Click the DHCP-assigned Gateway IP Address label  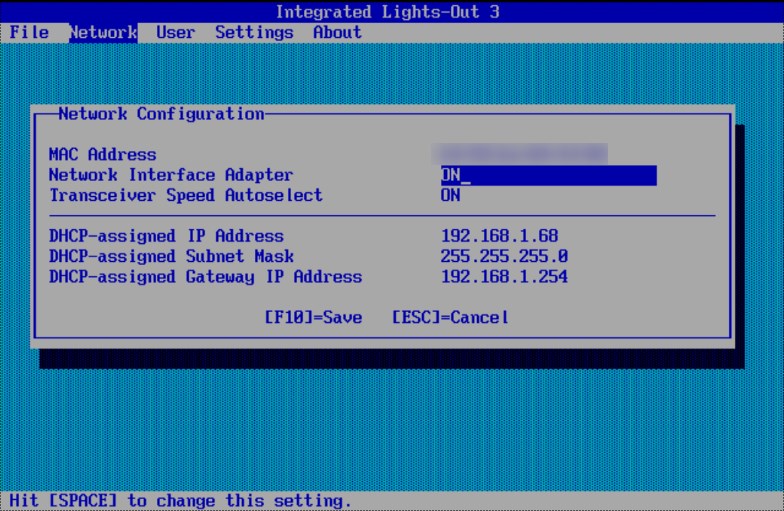pyautogui.click(x=206, y=277)
